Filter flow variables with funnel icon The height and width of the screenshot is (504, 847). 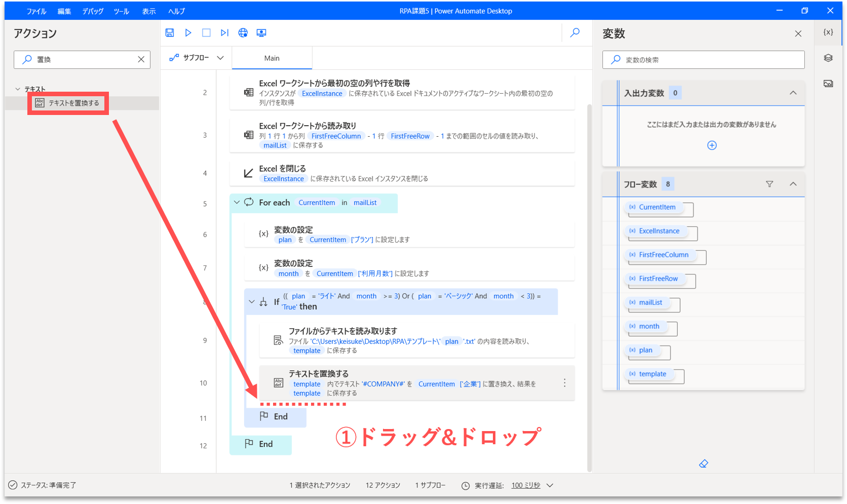(769, 184)
